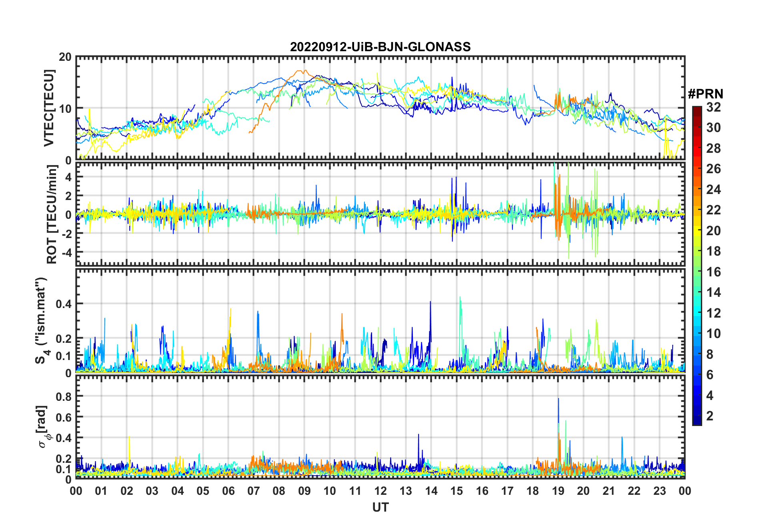Click colorbar tick label 14
The image size is (761, 532).
point(713,292)
